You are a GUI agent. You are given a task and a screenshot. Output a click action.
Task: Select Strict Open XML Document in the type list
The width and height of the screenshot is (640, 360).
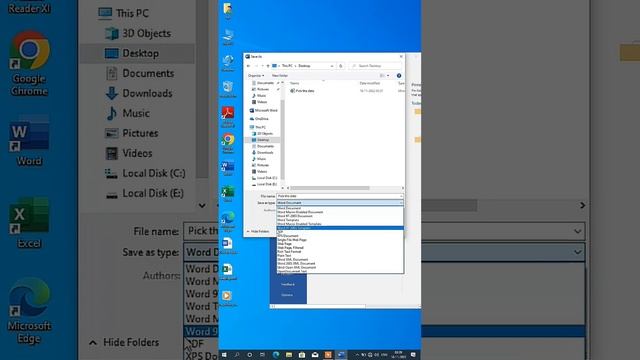pos(340,267)
